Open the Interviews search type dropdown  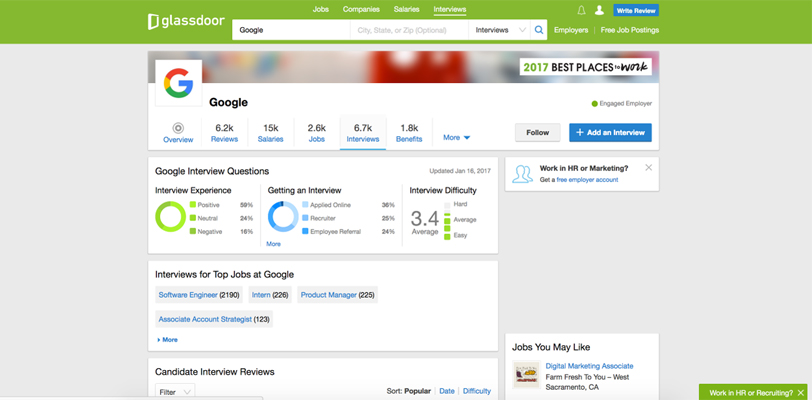(x=499, y=30)
